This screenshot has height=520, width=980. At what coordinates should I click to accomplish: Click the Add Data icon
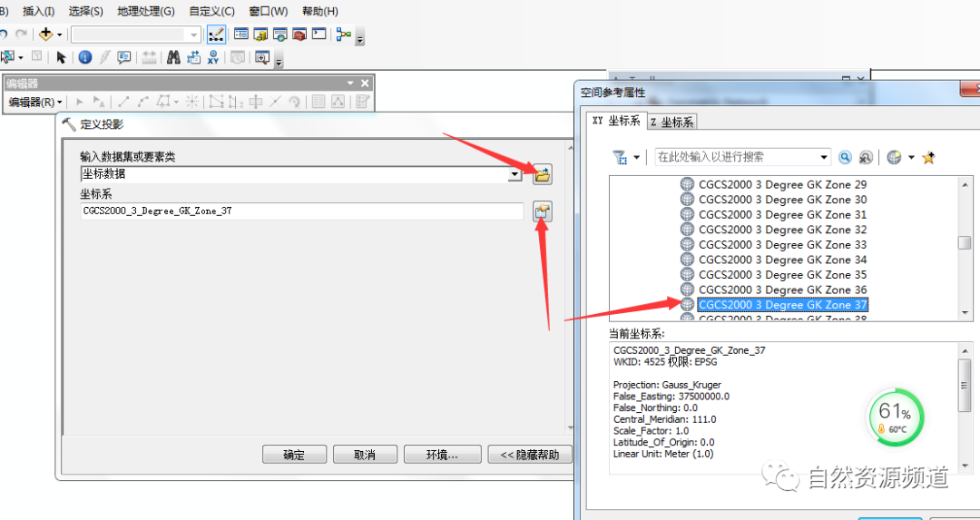pyautogui.click(x=45, y=34)
